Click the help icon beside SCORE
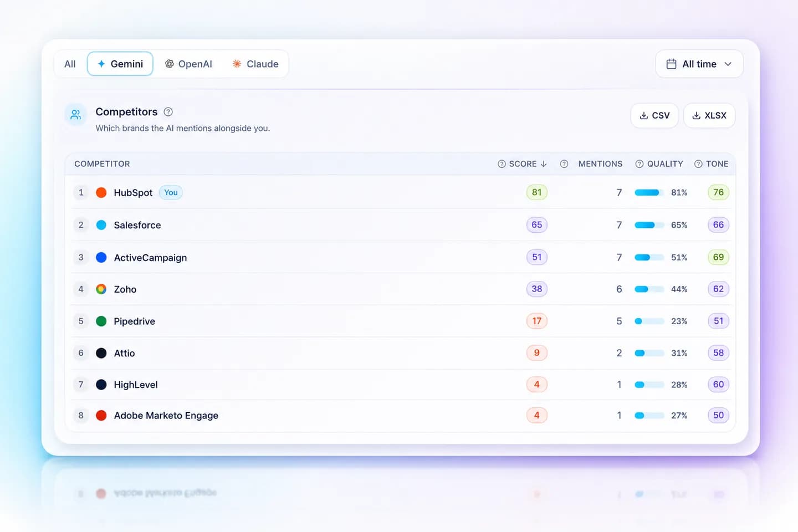This screenshot has height=532, width=798. click(502, 164)
